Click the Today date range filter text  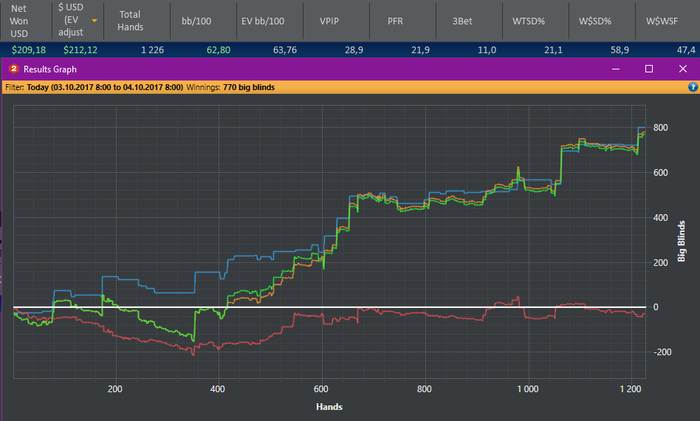coord(105,87)
